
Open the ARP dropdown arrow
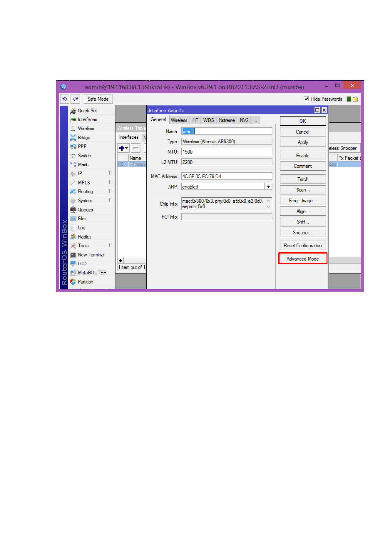(x=269, y=187)
